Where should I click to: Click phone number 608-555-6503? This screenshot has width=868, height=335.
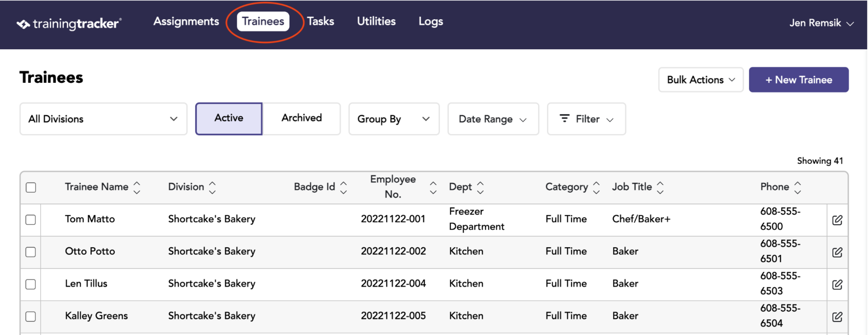pos(780,283)
